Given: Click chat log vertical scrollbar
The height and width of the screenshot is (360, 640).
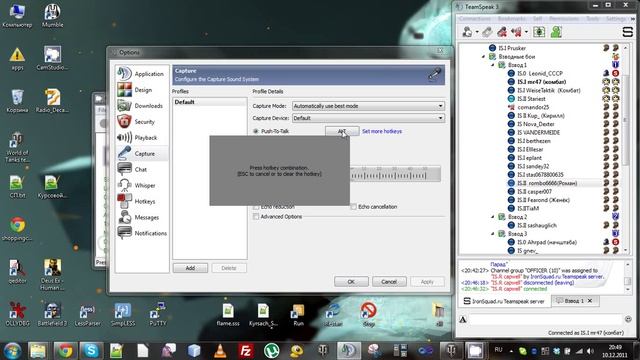Looking at the screenshot, I should tap(628, 277).
